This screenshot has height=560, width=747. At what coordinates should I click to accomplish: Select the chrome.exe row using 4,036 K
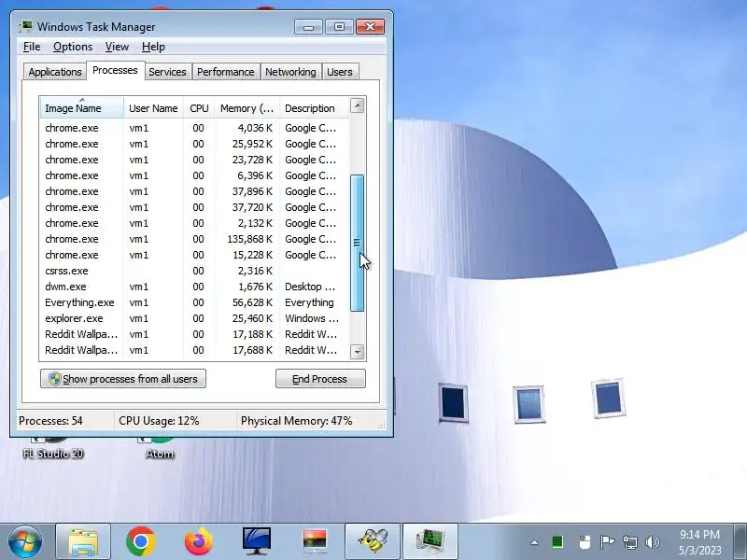coord(194,128)
